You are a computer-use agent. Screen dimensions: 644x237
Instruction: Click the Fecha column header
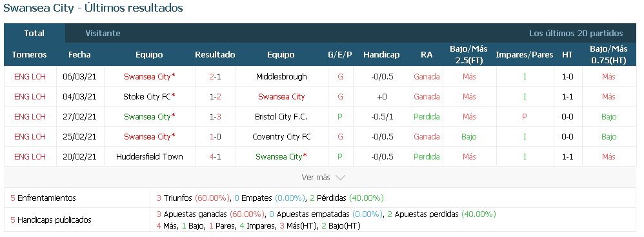(x=79, y=55)
